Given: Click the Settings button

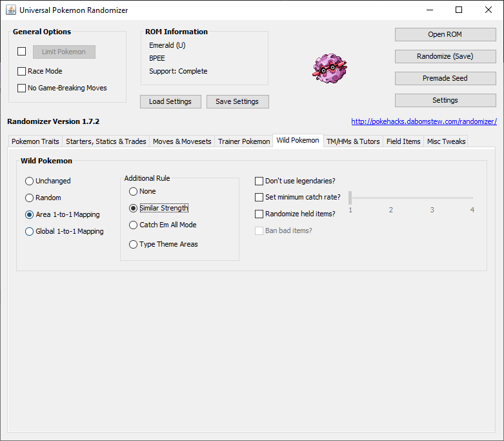Looking at the screenshot, I should click(445, 100).
